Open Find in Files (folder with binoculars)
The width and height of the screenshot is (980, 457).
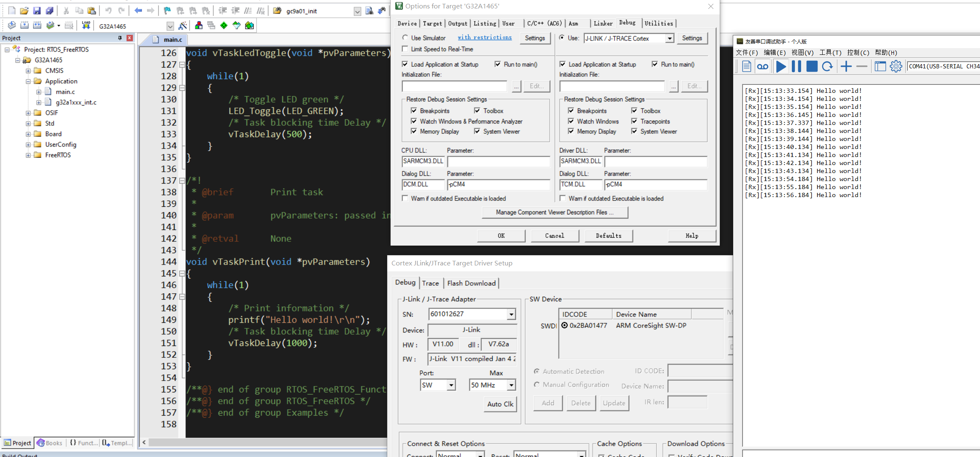[277, 11]
